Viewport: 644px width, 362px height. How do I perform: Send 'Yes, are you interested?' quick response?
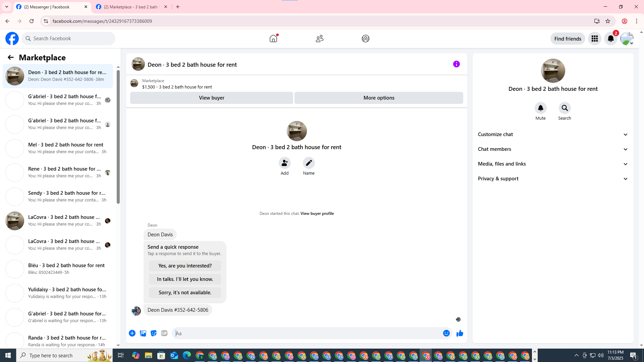pos(185,266)
